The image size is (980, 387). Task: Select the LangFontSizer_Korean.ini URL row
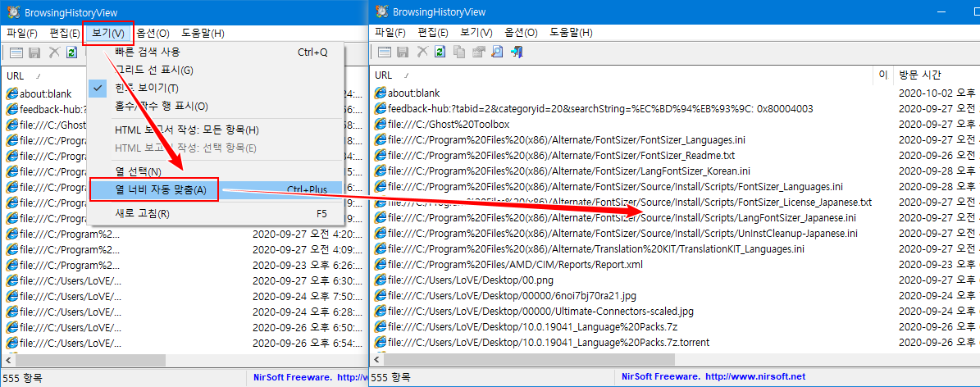click(569, 171)
